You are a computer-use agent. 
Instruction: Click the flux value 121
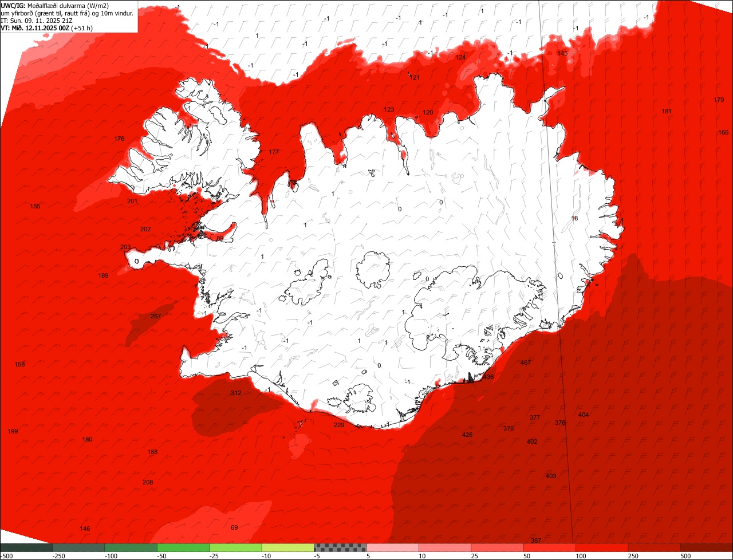coord(415,77)
